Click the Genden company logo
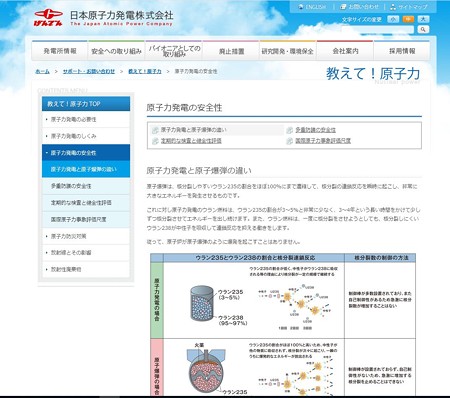This screenshot has height=398, width=450. tap(48, 17)
